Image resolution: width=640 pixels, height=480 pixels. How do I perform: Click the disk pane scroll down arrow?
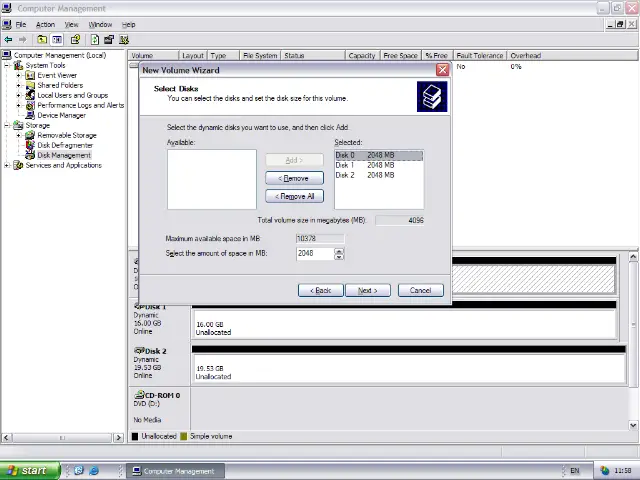click(633, 425)
